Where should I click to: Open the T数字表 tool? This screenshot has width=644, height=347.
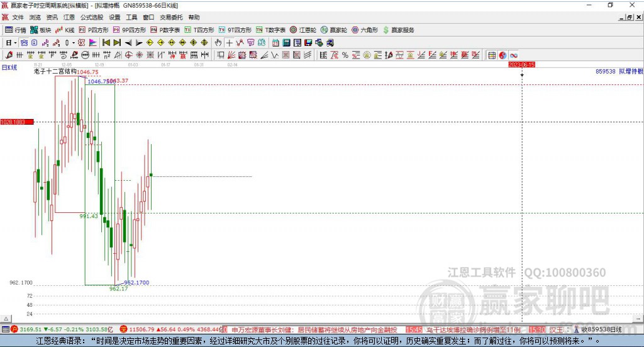tap(270, 30)
